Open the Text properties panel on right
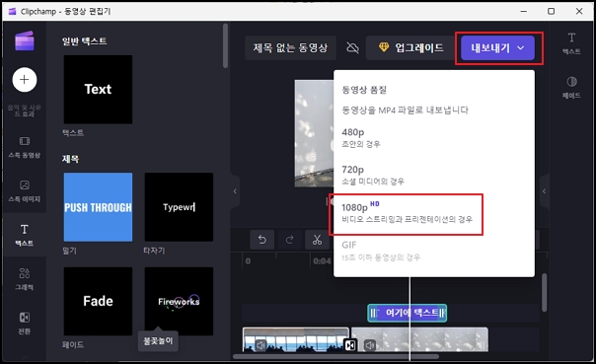596x364 pixels. pyautogui.click(x=571, y=43)
